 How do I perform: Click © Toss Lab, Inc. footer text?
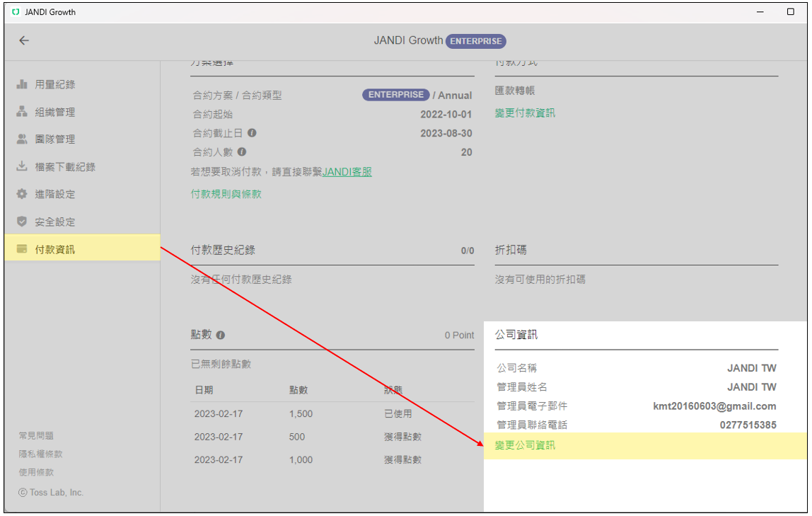pyautogui.click(x=51, y=492)
